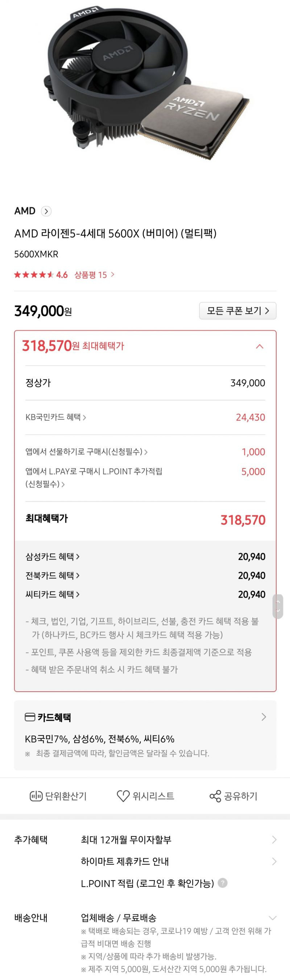Open the 카드혜택 section right arrow
Screen dimensions: 290x980
click(264, 717)
